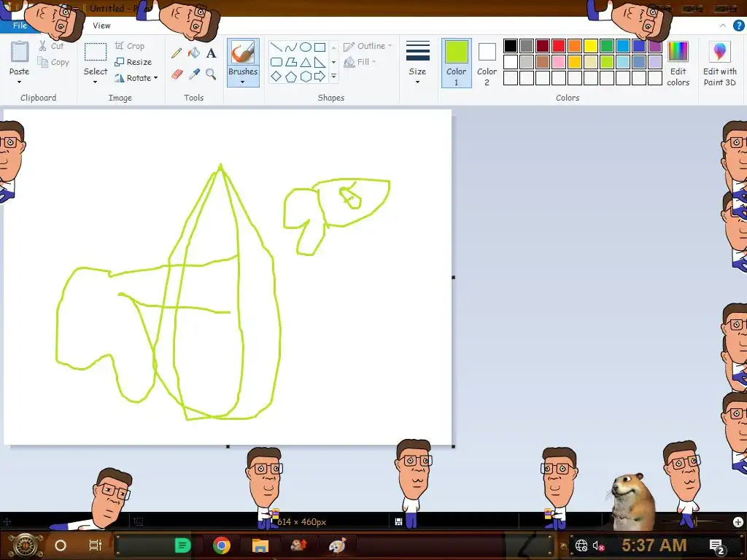This screenshot has width=747, height=560.
Task: Choose the Triangle shape
Action: point(306,62)
